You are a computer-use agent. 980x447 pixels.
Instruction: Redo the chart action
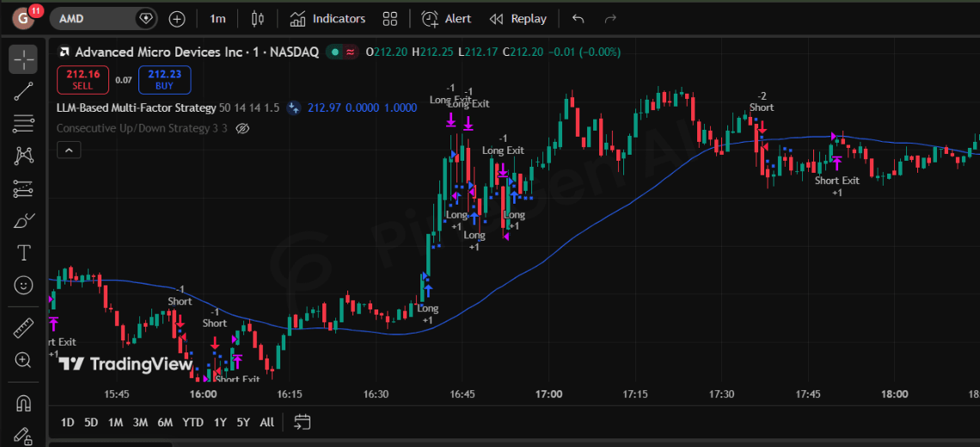click(x=610, y=19)
